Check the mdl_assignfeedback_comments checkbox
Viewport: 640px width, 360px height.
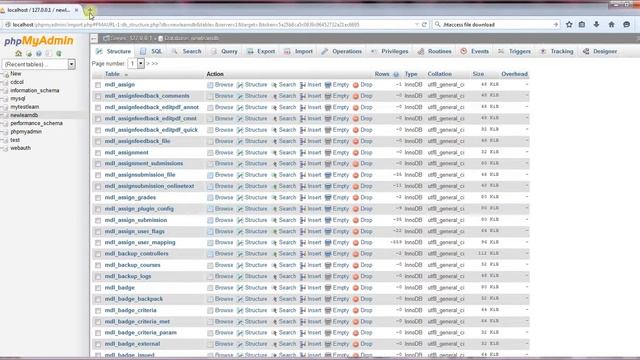click(x=98, y=96)
